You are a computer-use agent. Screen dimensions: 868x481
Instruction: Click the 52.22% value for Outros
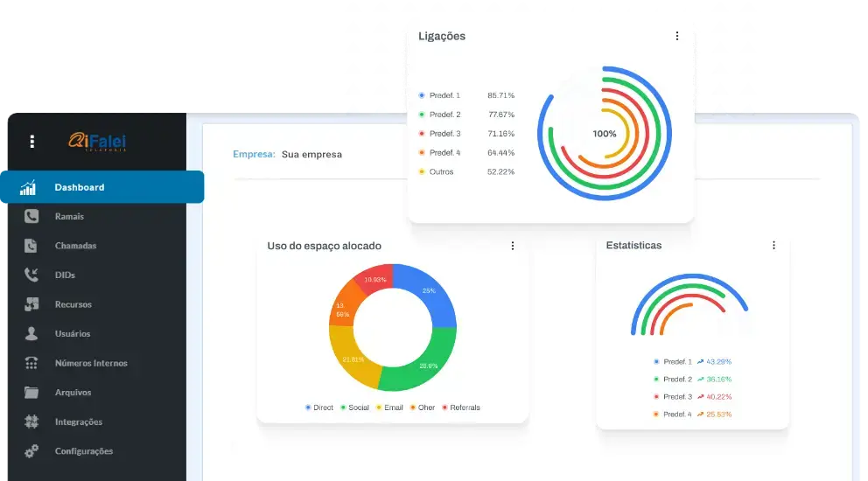click(x=501, y=172)
